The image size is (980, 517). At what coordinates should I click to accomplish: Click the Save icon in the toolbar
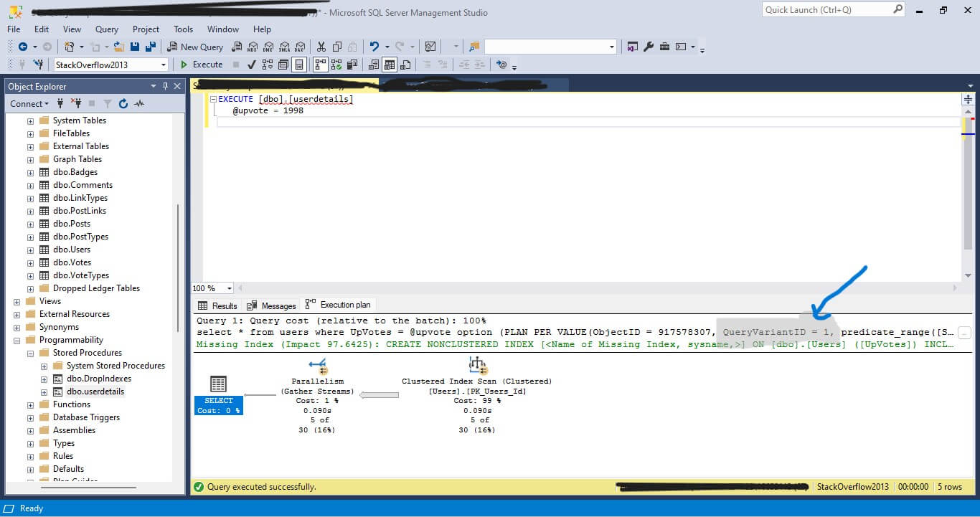point(135,46)
